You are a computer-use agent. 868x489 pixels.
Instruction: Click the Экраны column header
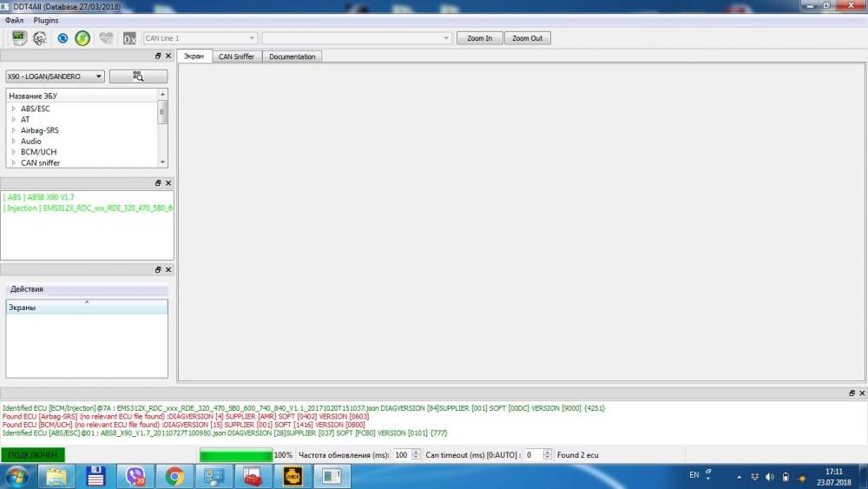coord(87,307)
